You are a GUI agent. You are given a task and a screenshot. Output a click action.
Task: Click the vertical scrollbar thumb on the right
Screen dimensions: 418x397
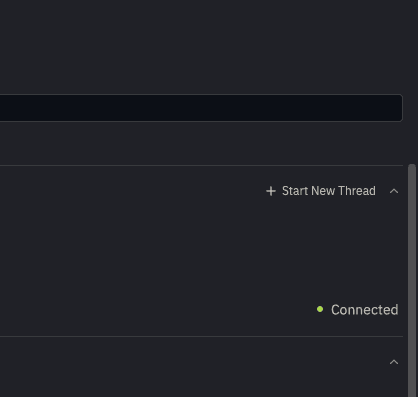412,280
